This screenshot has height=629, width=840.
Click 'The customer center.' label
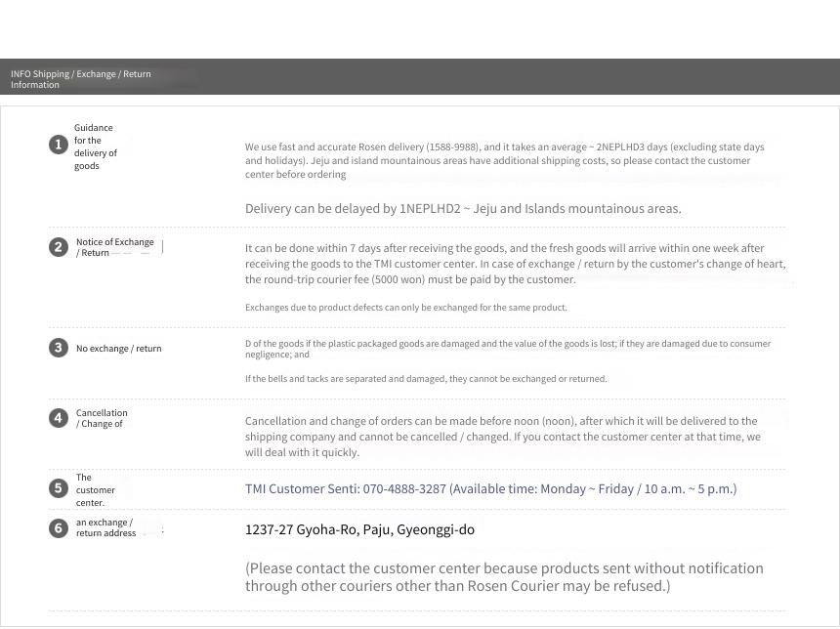95,490
